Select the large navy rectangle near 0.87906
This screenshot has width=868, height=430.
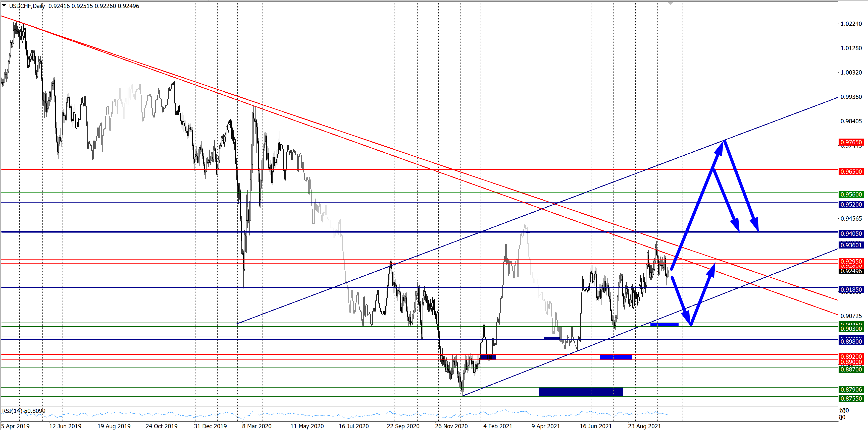coord(581,392)
